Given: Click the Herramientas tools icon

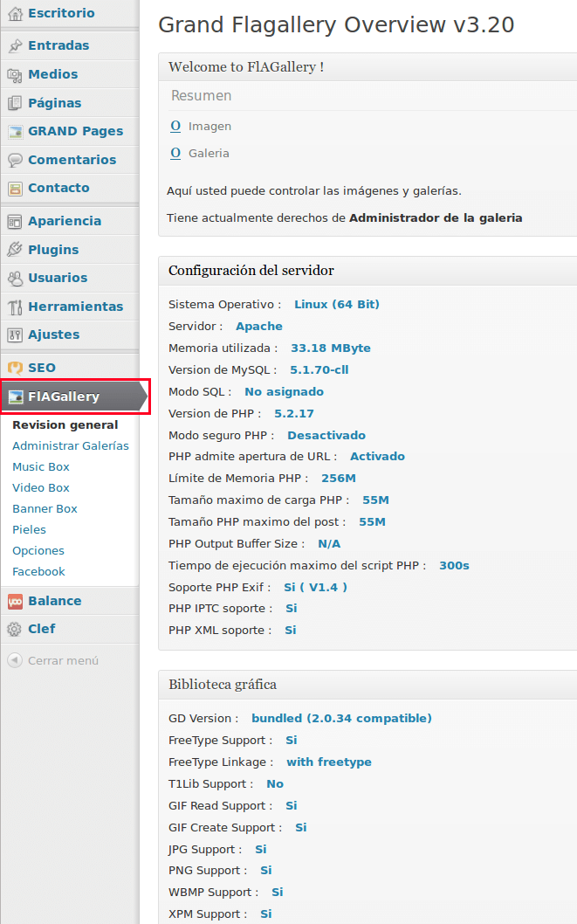Looking at the screenshot, I should click(15, 307).
